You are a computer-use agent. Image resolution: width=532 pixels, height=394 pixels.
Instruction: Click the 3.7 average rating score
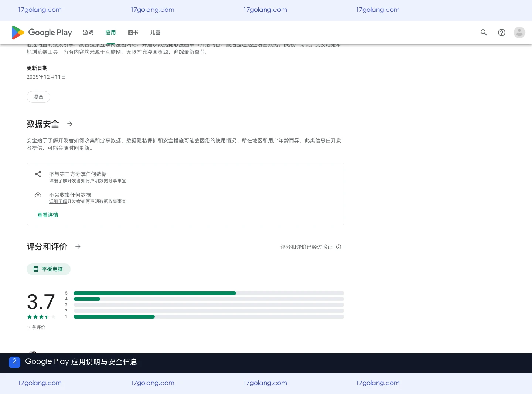41,302
